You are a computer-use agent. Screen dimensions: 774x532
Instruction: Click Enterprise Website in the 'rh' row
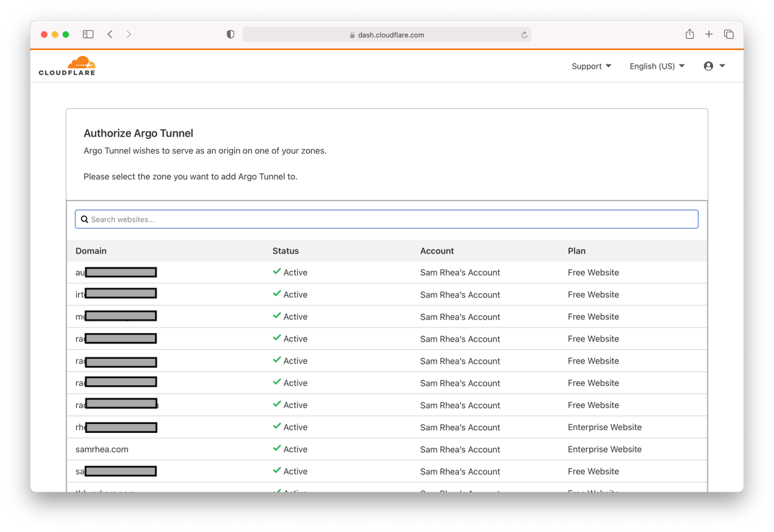pyautogui.click(x=605, y=427)
